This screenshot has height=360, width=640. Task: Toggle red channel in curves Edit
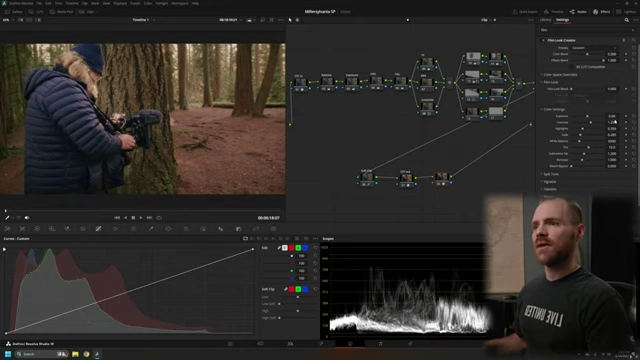click(x=291, y=248)
